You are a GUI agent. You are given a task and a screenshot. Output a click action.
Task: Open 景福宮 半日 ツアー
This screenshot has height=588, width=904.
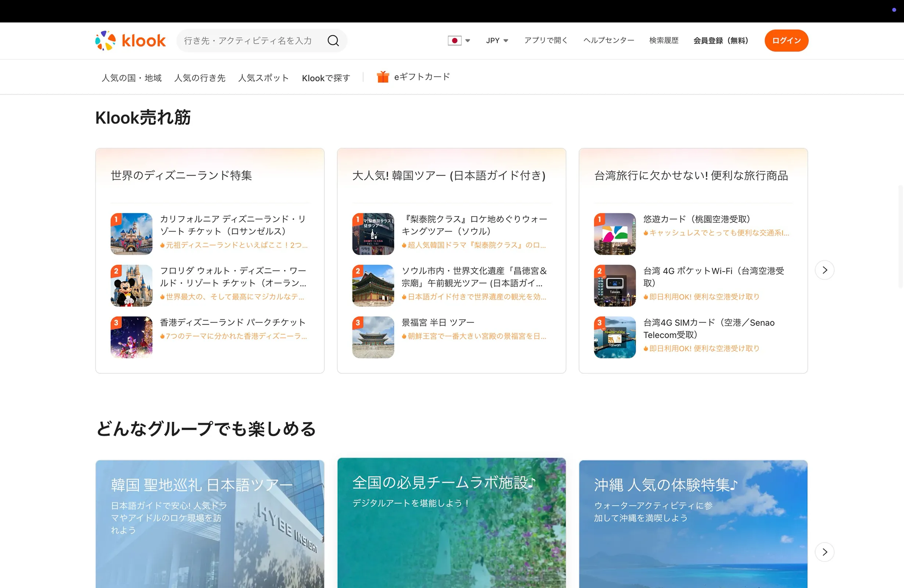(x=438, y=323)
